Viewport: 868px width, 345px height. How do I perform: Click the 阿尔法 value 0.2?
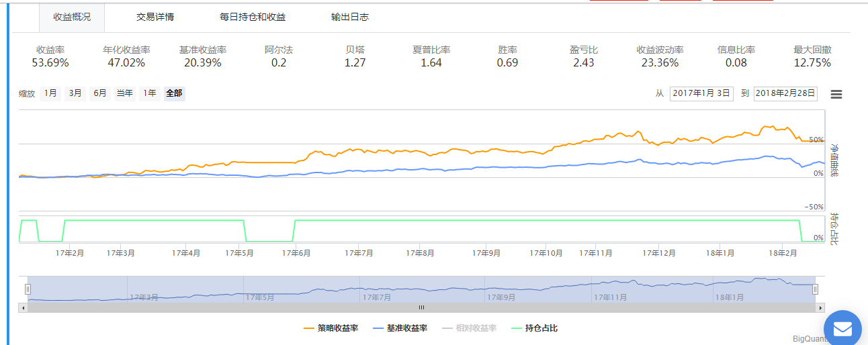click(x=279, y=62)
